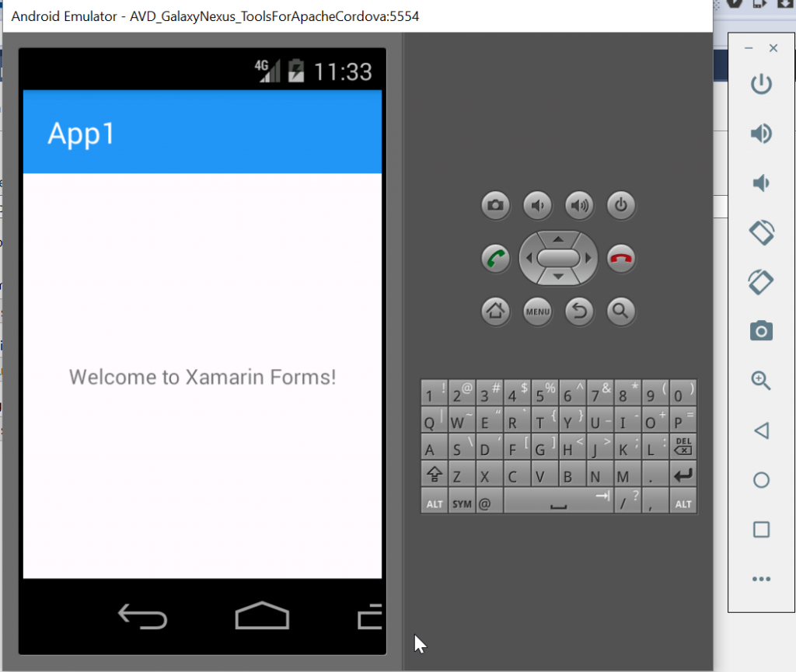
Task: Click the D-pad down arrow
Action: point(558,277)
